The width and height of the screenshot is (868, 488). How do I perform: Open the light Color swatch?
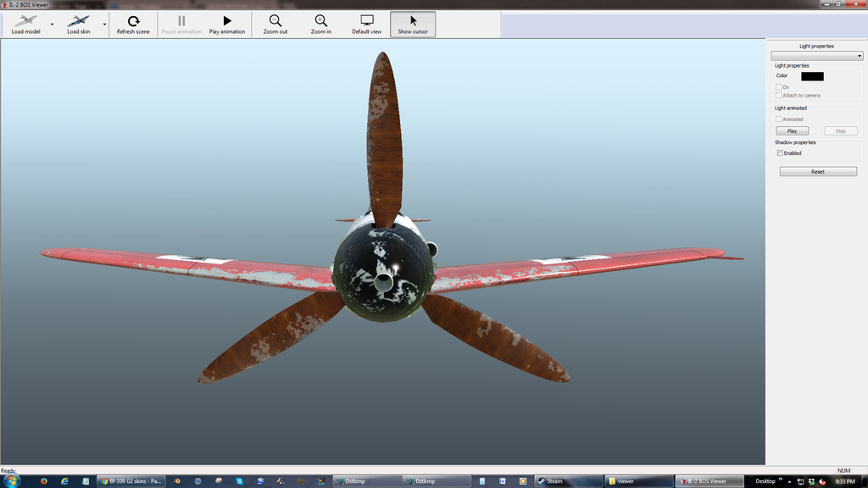[811, 76]
